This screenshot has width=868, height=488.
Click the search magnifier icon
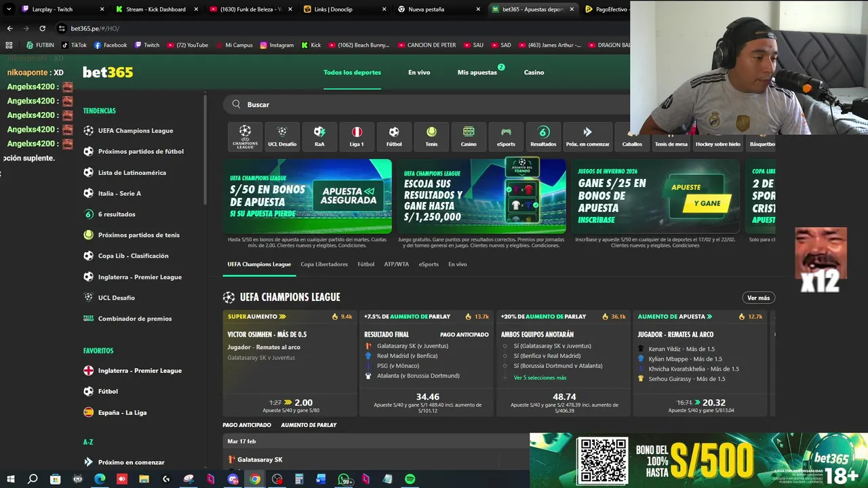click(x=236, y=104)
